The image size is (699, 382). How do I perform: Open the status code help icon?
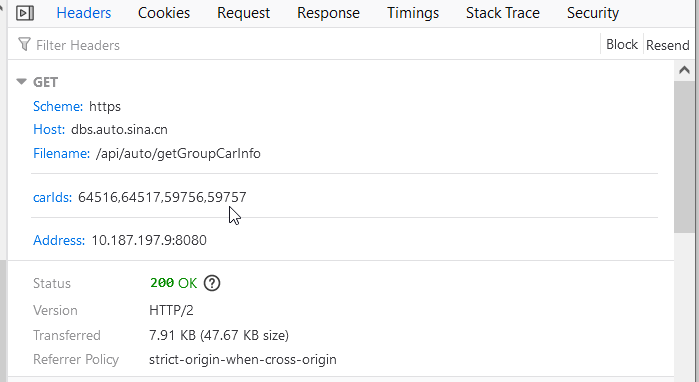point(212,283)
